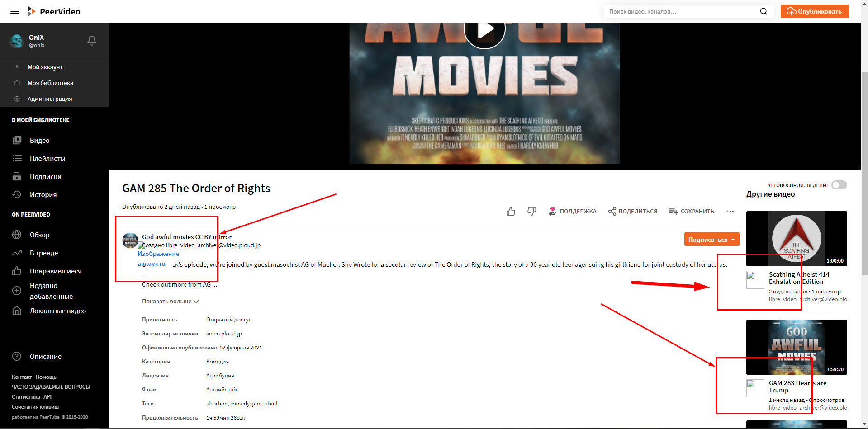The image size is (868, 429).
Task: Click the Опубликовать upload button
Action: pos(814,11)
